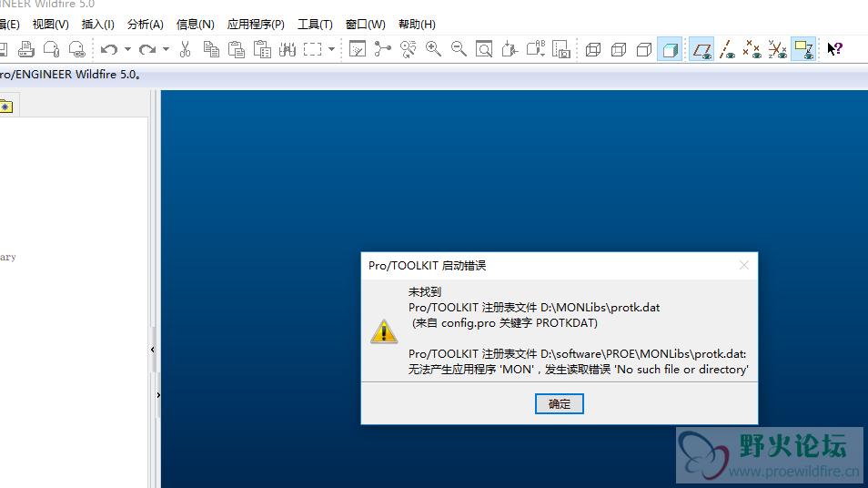The height and width of the screenshot is (488, 868).
Task: Click the Copy icon
Action: pyautogui.click(x=211, y=49)
